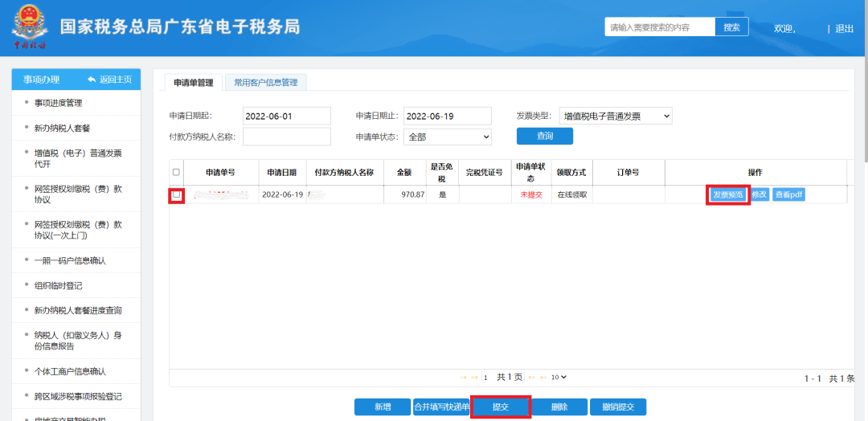The width and height of the screenshot is (868, 421).
Task: Click the 删除 delete button
Action: tap(559, 407)
